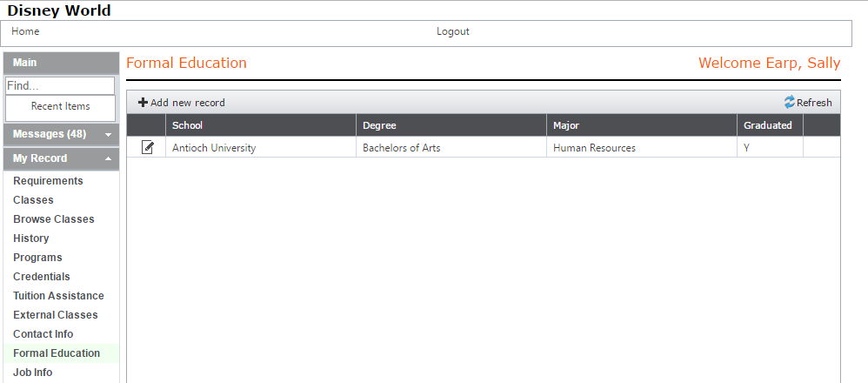Go to the Credentials page

point(42,277)
